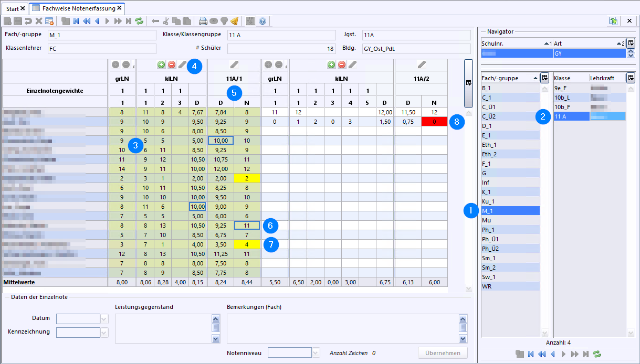Remove a klLN grade column for 11A/1
Viewport: 640px width, 364px height.
coord(172,65)
